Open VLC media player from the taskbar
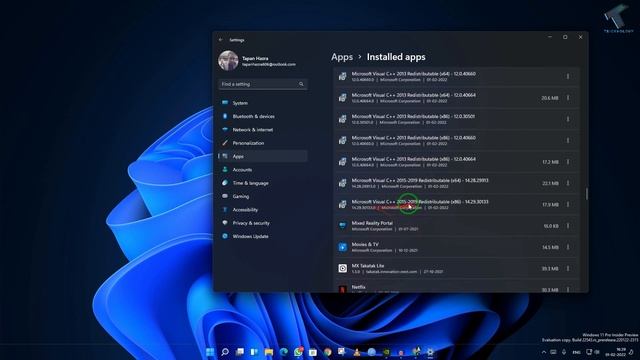The height and width of the screenshot is (360, 640). [357, 352]
